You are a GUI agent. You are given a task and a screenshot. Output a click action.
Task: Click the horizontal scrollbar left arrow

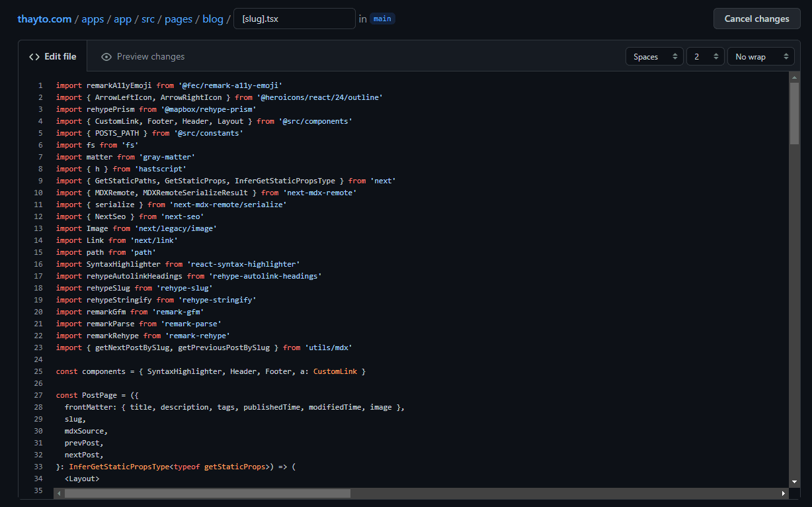tap(58, 493)
